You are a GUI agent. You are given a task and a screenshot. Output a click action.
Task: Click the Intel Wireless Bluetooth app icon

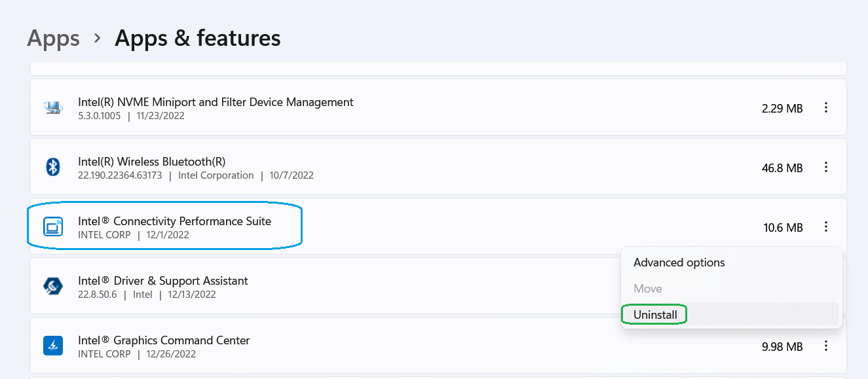[x=52, y=167]
